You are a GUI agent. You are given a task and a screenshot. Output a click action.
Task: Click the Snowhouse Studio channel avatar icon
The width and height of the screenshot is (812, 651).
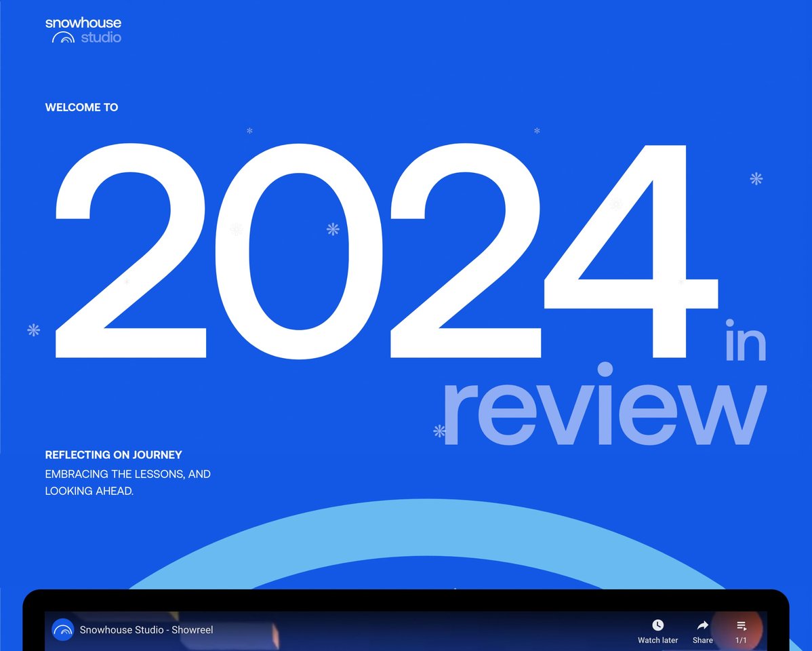(x=62, y=630)
